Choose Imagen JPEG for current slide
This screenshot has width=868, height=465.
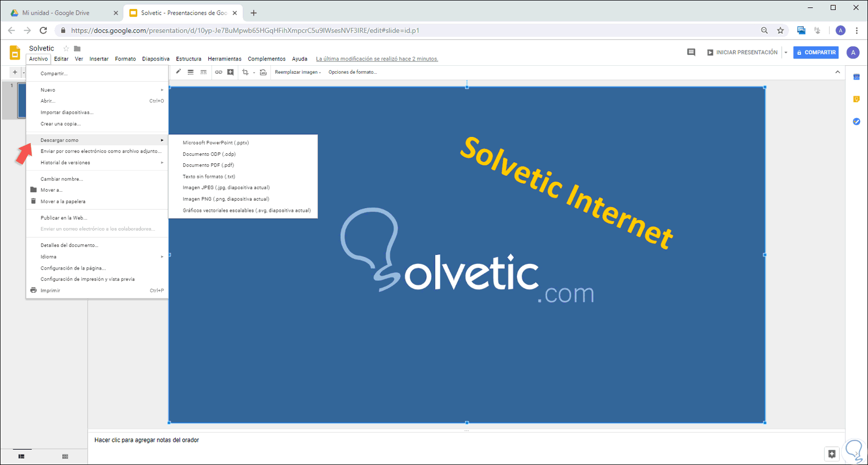point(243,187)
